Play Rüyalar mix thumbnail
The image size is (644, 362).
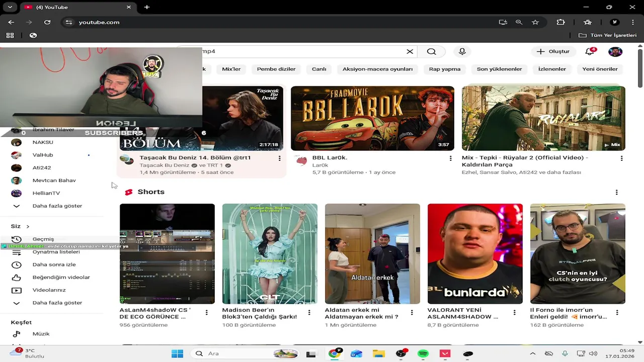coord(543,118)
